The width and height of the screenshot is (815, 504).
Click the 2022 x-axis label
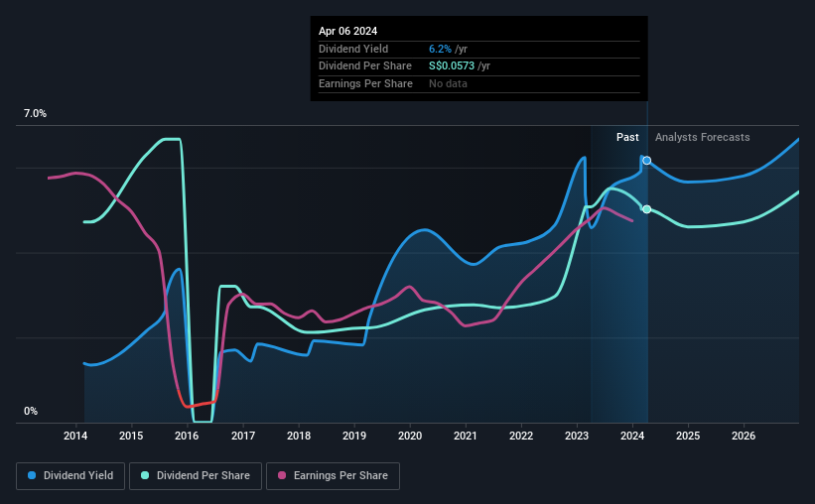(x=521, y=436)
